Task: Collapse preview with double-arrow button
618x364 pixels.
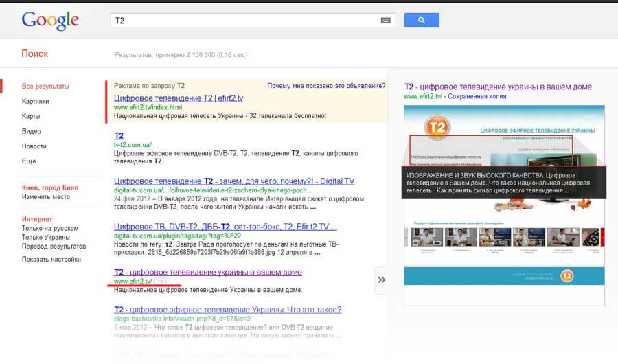Action: tap(381, 280)
